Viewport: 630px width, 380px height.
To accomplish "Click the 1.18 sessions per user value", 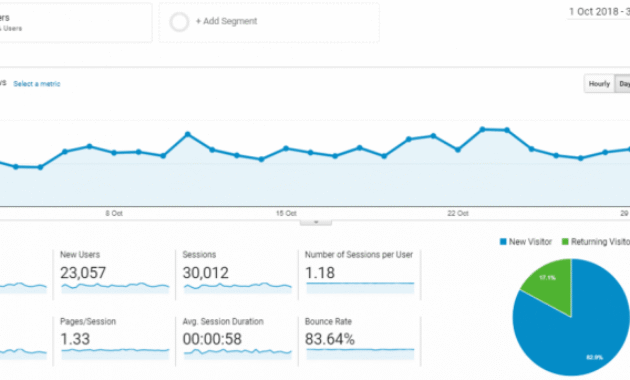I will pos(320,273).
